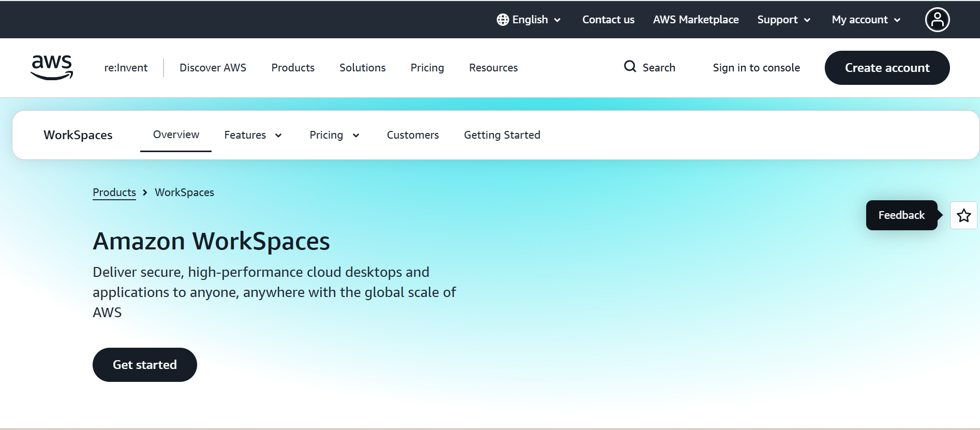Expand the Features submenu chevron

click(x=278, y=136)
